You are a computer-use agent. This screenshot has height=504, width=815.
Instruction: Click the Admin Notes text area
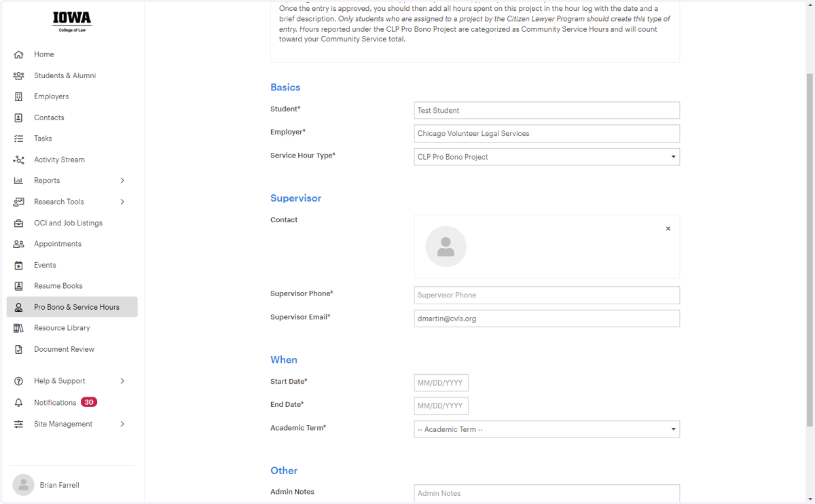547,494
